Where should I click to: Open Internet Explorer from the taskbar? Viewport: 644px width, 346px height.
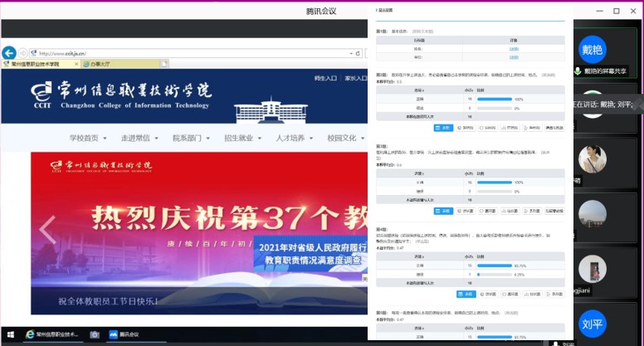(x=52, y=334)
